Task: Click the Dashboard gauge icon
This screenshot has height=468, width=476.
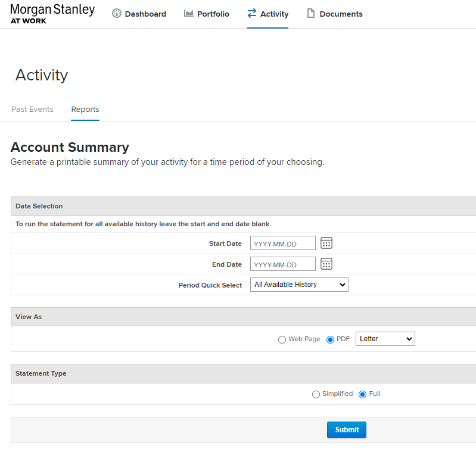Action: [117, 14]
